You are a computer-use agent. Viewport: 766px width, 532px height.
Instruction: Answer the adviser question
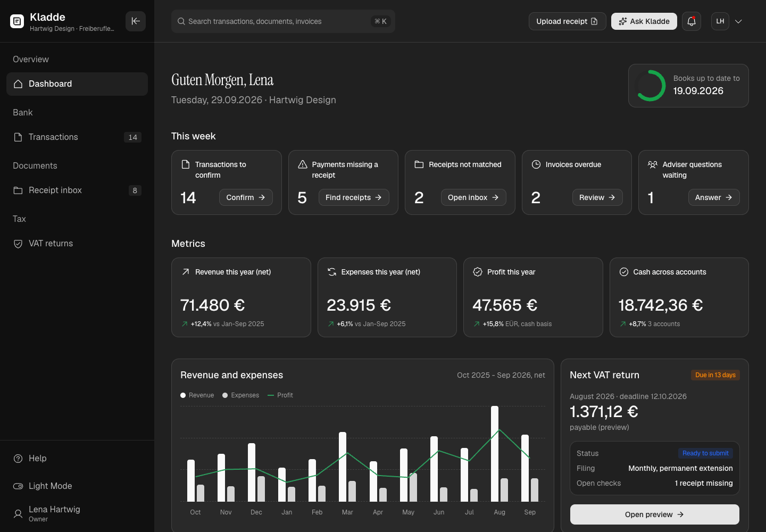pyautogui.click(x=714, y=197)
